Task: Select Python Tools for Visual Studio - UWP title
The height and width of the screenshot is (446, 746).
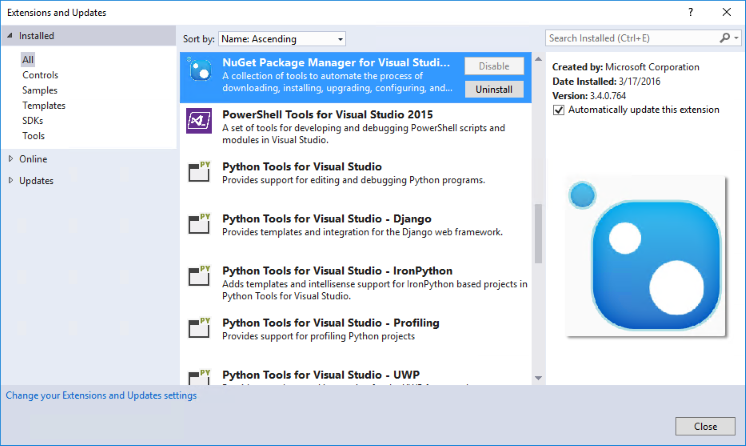Action: [321, 375]
